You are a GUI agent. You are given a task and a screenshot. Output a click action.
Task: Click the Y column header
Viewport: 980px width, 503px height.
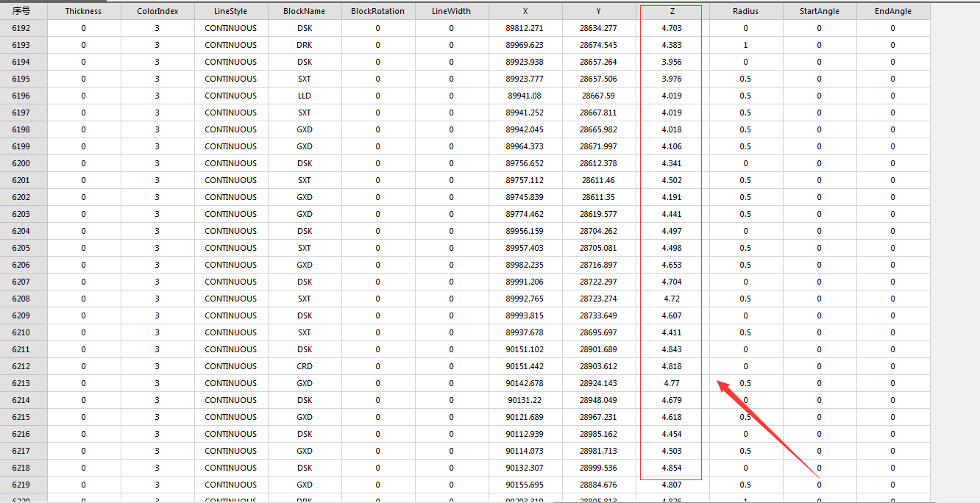598,11
